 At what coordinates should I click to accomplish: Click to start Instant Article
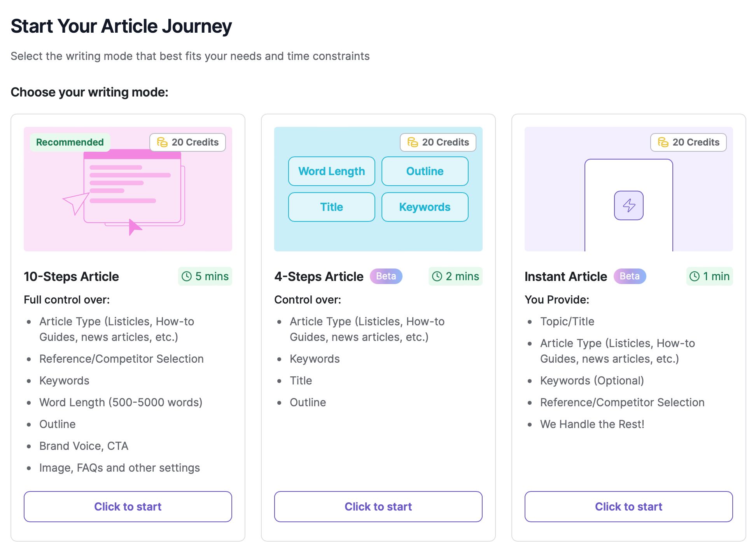[628, 506]
